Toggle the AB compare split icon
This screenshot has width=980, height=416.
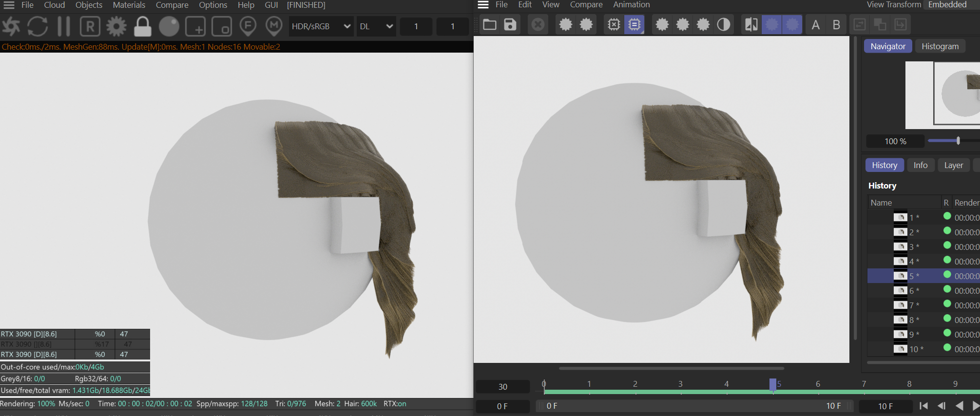point(751,24)
